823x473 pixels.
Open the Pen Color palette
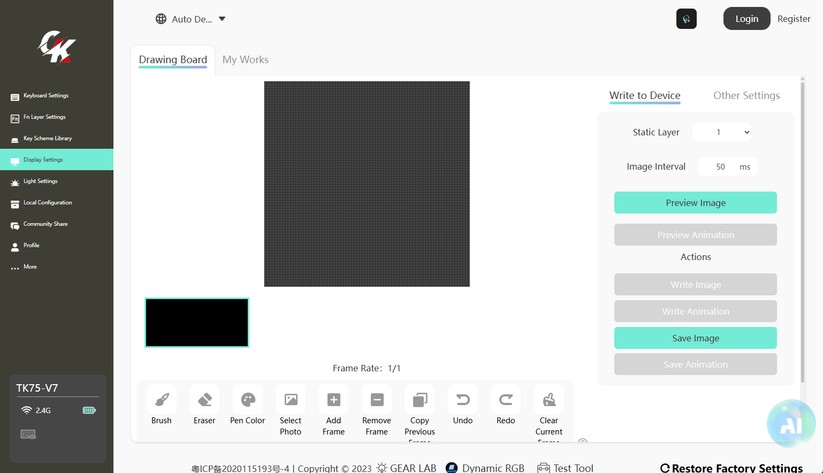pos(248,401)
